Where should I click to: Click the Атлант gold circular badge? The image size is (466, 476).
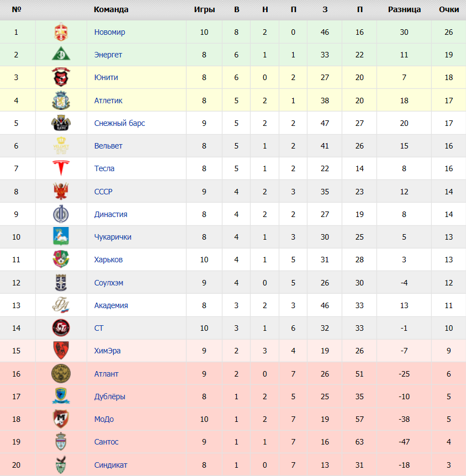click(x=61, y=373)
